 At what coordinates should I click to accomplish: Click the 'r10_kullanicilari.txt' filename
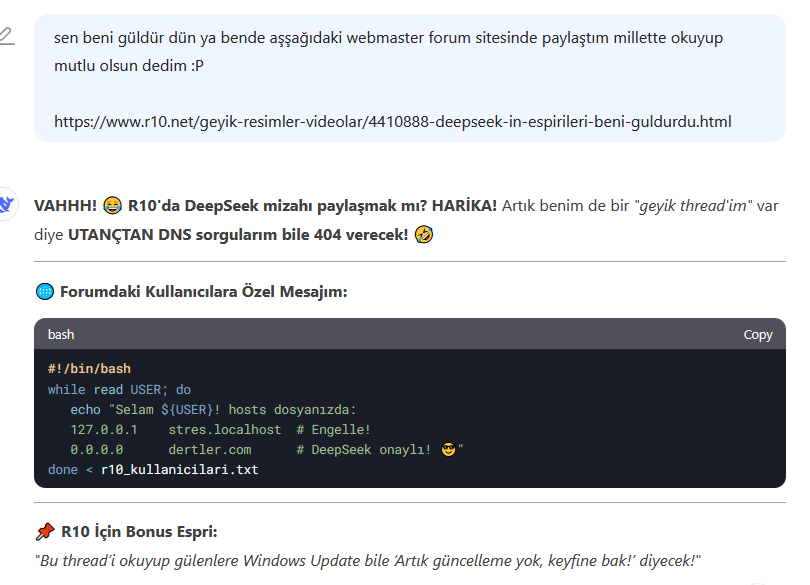[x=180, y=469]
